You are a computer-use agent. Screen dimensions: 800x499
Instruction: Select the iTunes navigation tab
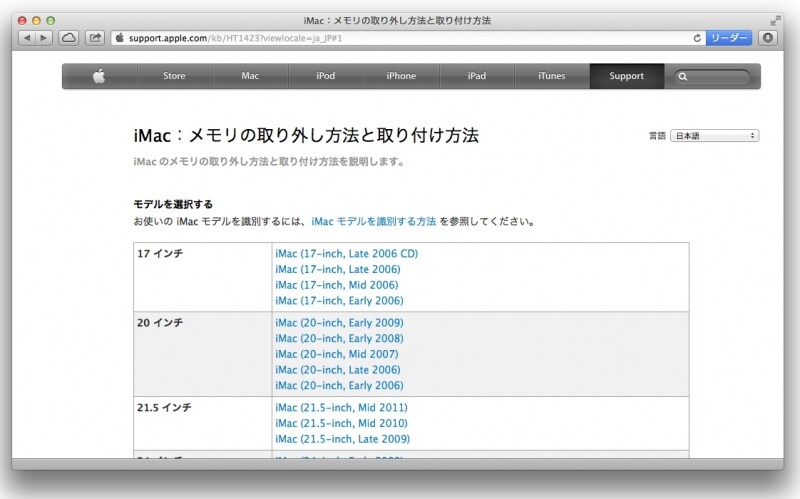tap(551, 76)
